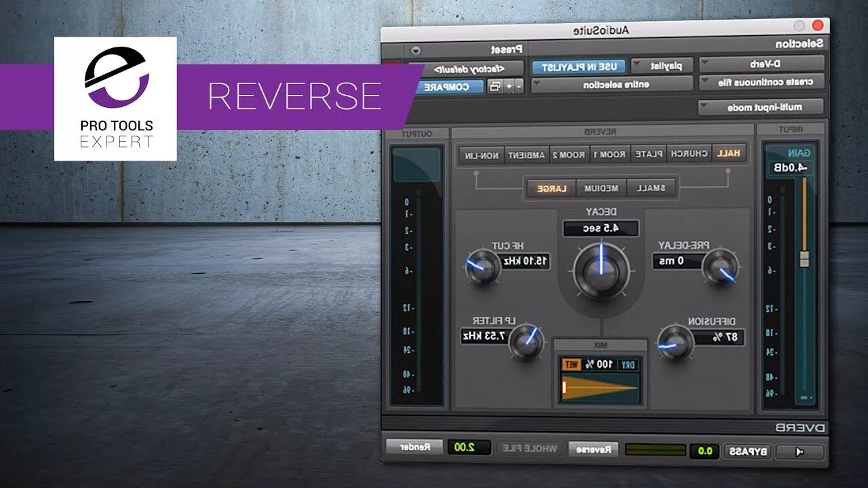Screen dimensions: 868x488
Task: Click the Diffusion knob
Action: coord(676,342)
